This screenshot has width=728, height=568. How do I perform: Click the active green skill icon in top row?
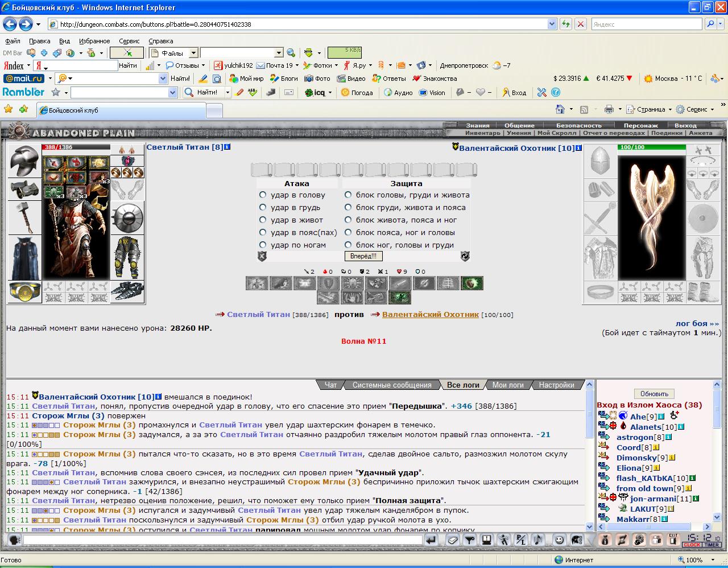click(x=471, y=283)
